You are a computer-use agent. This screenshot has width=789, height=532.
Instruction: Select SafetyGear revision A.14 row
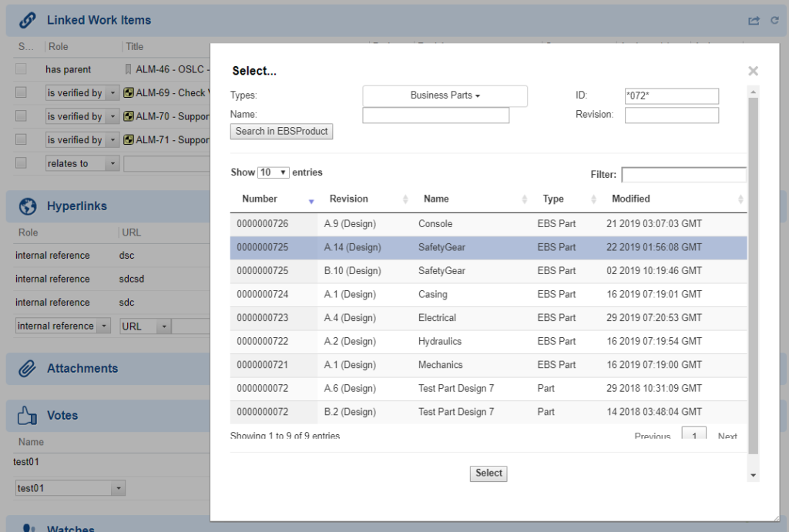pyautogui.click(x=488, y=247)
